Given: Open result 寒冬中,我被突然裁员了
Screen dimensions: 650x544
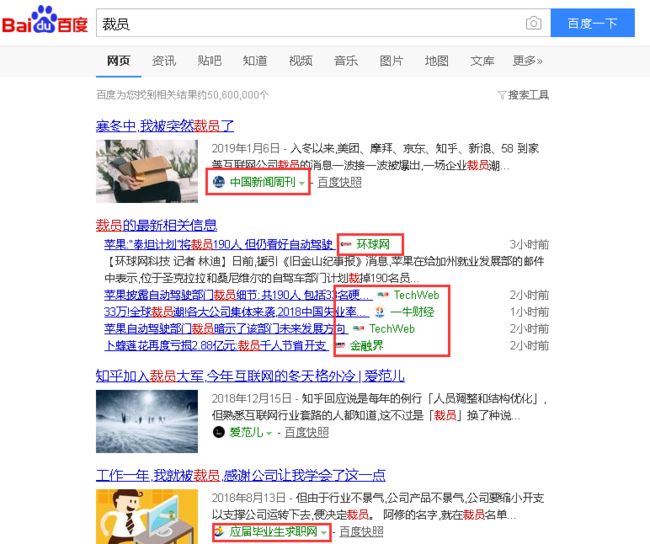Looking at the screenshot, I should click(x=165, y=126).
